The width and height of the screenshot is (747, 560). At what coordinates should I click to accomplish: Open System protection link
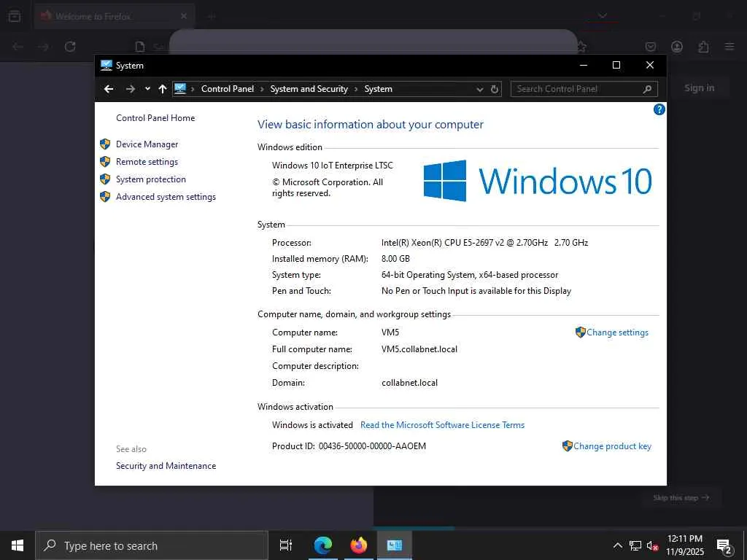point(150,179)
